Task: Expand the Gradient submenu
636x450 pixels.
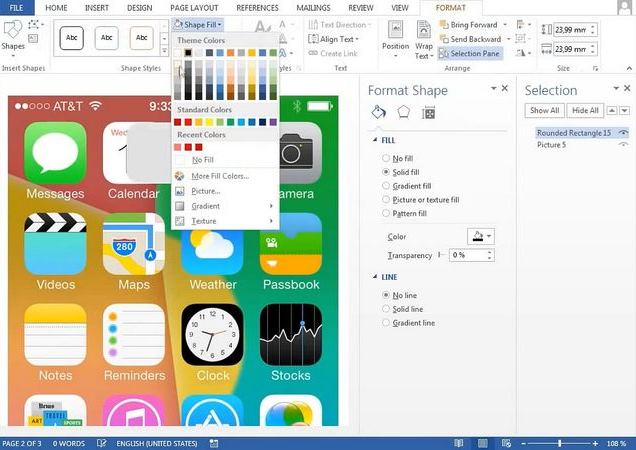Action: click(271, 206)
